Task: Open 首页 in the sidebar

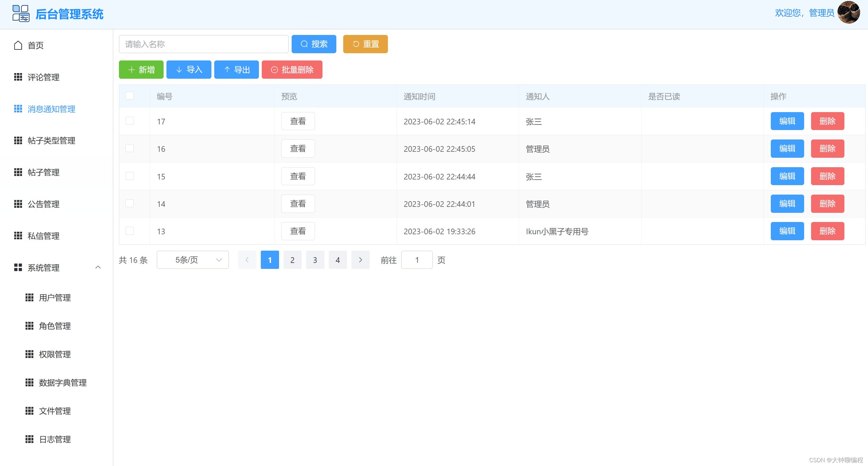Action: tap(56, 45)
